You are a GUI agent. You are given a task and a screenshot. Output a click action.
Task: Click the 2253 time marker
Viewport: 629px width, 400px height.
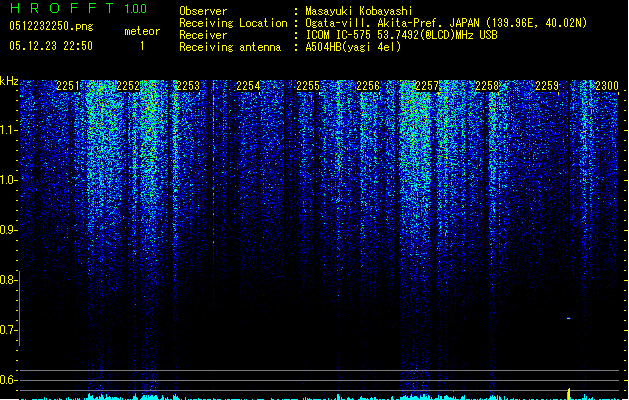tap(188, 86)
